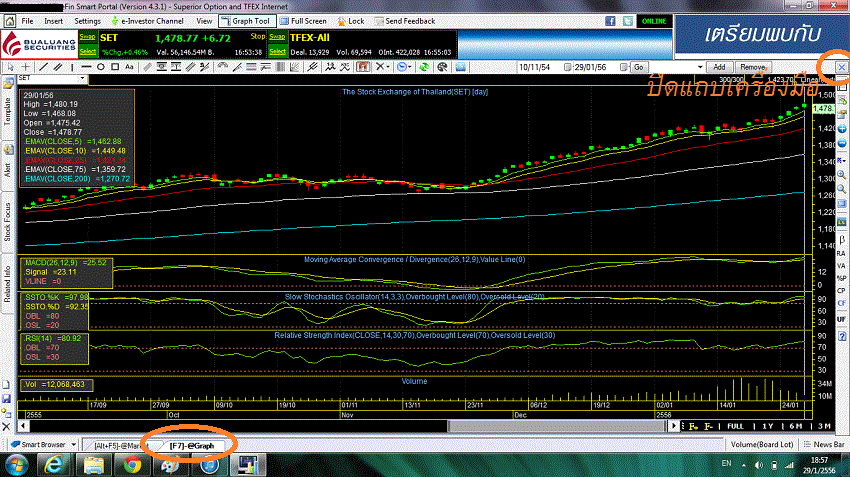This screenshot has height=477, width=850.
Task: Select the horizontal line tool
Action: [x=86, y=67]
